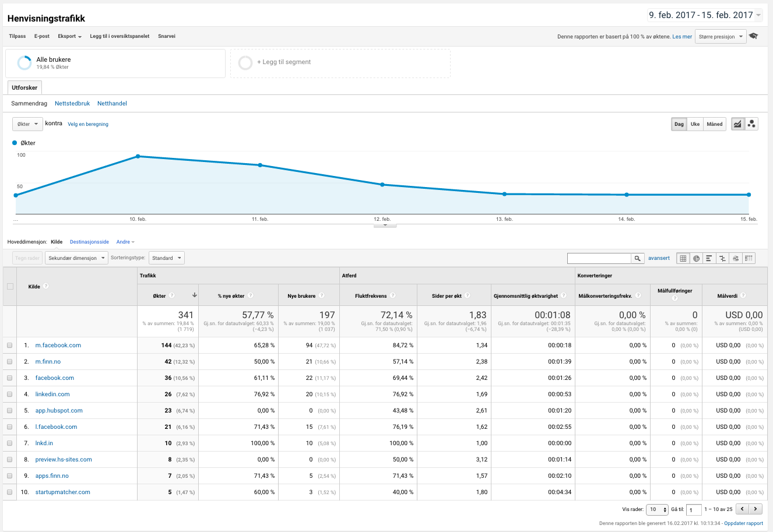Check the app.hubspot.com row checkbox
Viewport: 773px width, 532px height.
[x=10, y=410]
